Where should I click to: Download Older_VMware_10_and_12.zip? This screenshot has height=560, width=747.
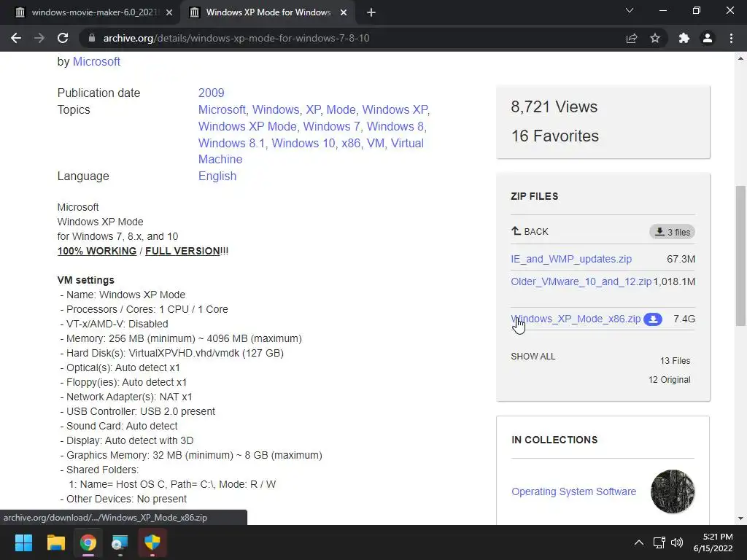point(581,281)
